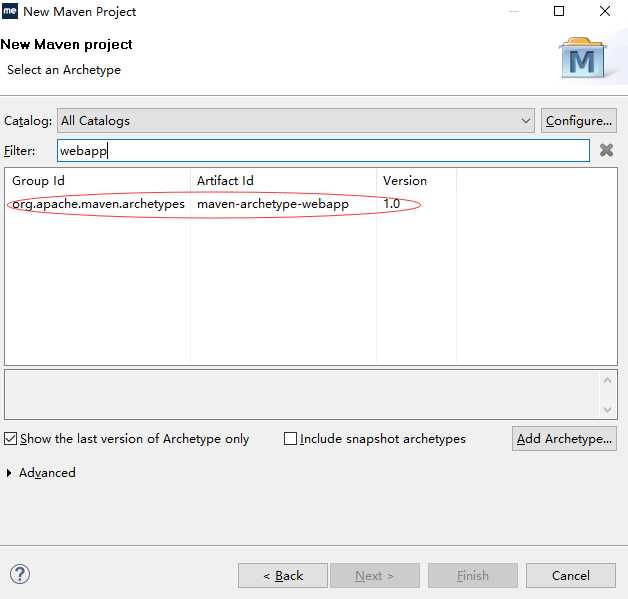Click description box scroll up arrow
Image resolution: width=628 pixels, height=599 pixels.
point(607,380)
